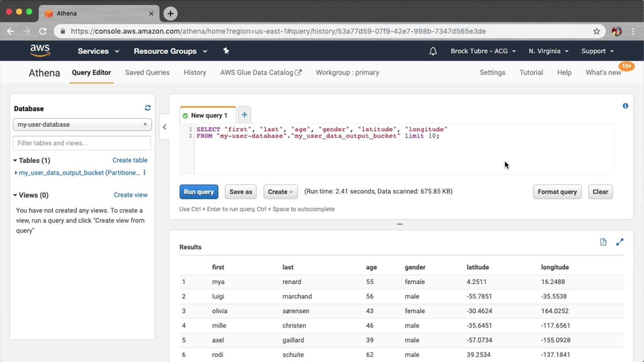Refresh the database list icon

point(148,108)
